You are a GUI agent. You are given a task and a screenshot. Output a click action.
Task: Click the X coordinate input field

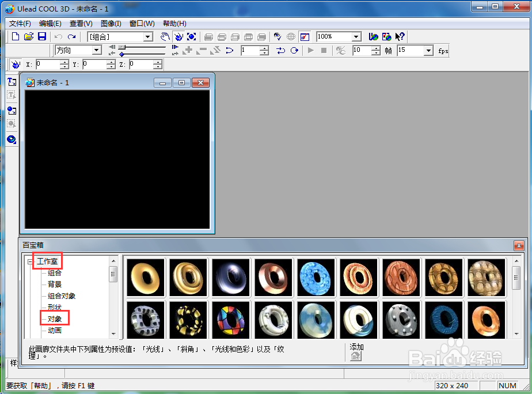click(48, 64)
